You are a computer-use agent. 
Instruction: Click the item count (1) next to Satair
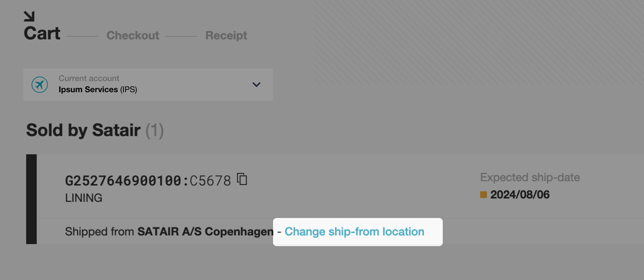(x=155, y=131)
